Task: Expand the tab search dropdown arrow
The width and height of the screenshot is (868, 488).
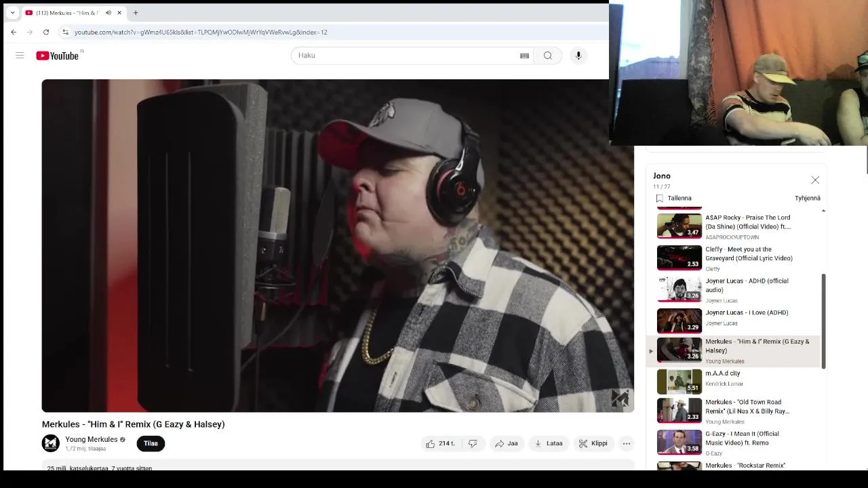Action: (12, 13)
